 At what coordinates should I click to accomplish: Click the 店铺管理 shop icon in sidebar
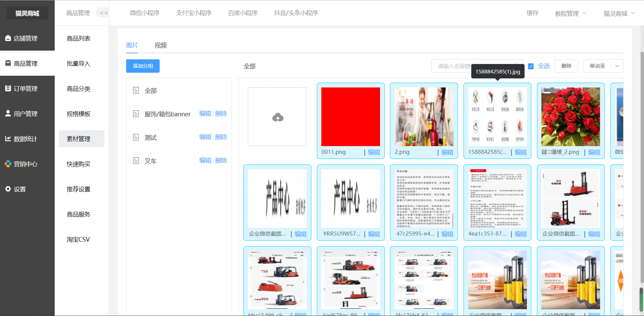click(x=8, y=38)
